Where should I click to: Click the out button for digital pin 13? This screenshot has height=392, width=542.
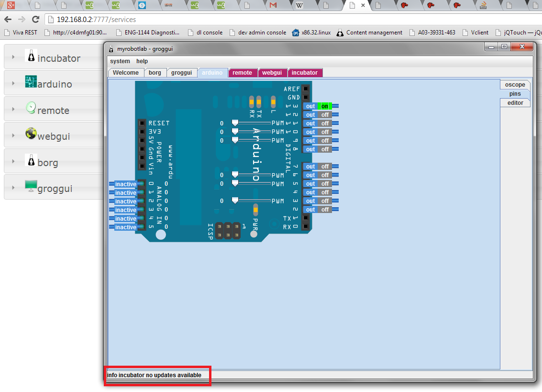tap(310, 106)
